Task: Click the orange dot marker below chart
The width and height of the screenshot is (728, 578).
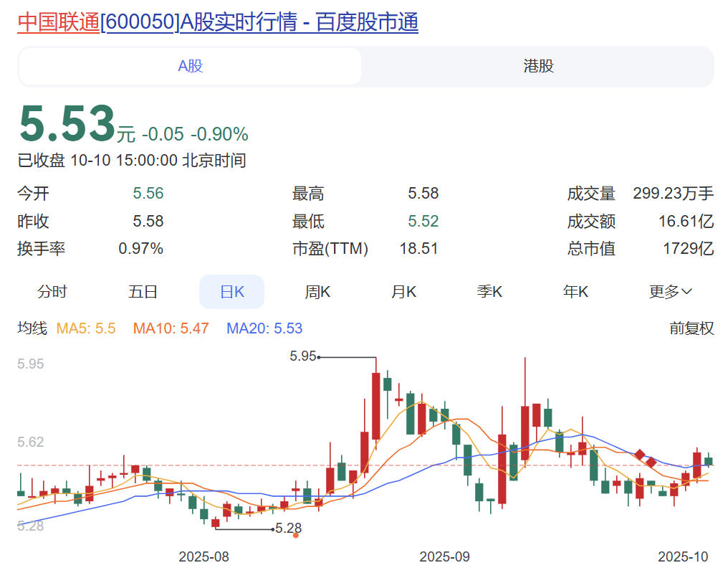Action: (296, 535)
